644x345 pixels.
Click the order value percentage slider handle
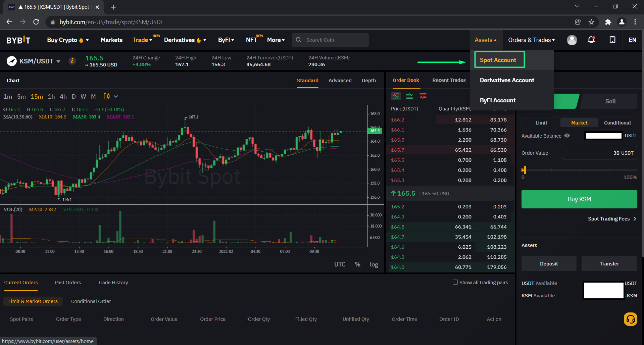click(x=524, y=170)
